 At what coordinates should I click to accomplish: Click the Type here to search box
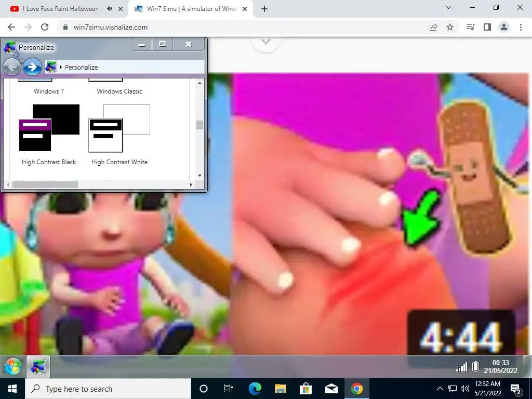(108, 389)
